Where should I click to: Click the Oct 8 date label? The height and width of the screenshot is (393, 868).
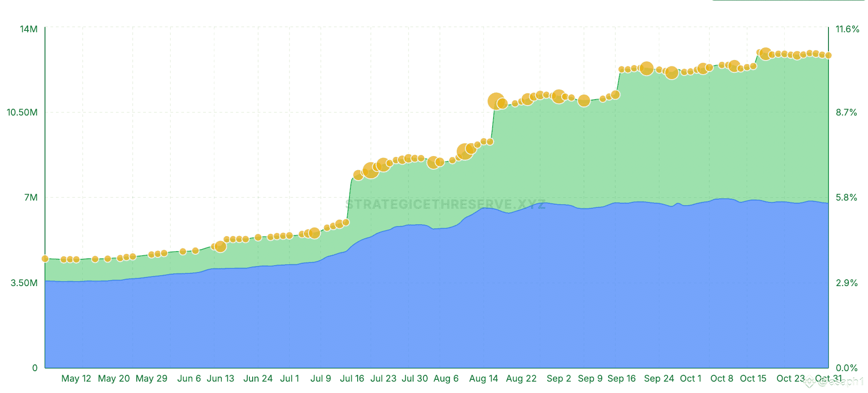(722, 378)
